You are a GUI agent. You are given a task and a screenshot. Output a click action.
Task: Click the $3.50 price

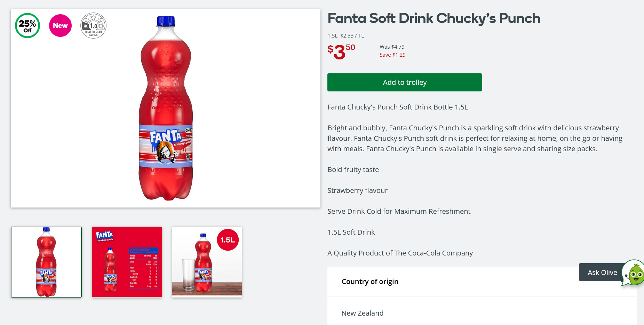pos(341,51)
